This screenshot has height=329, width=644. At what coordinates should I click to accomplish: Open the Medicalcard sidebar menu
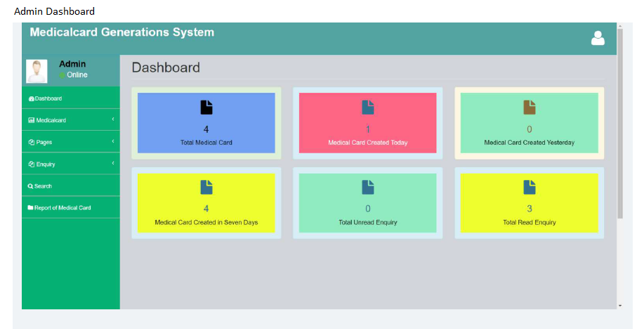click(71, 120)
